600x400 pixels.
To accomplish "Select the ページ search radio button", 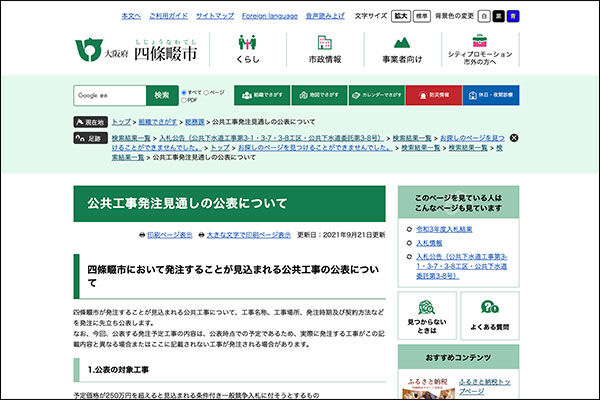I will [x=206, y=93].
